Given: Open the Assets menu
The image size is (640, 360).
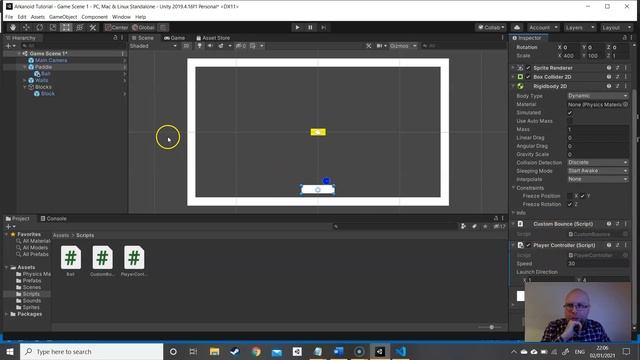Looking at the screenshot, I should point(38,17).
